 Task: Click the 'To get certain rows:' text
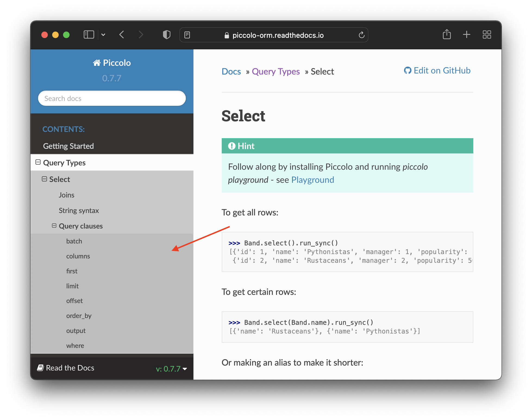click(259, 292)
